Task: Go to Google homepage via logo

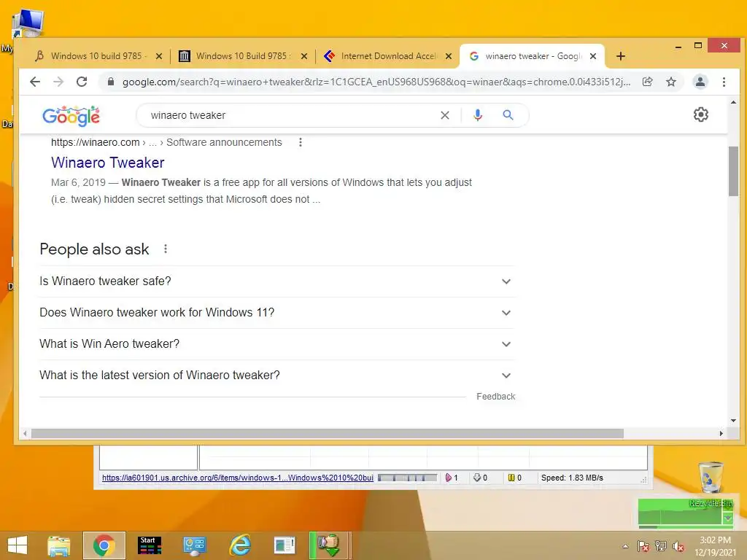Action: (71, 116)
